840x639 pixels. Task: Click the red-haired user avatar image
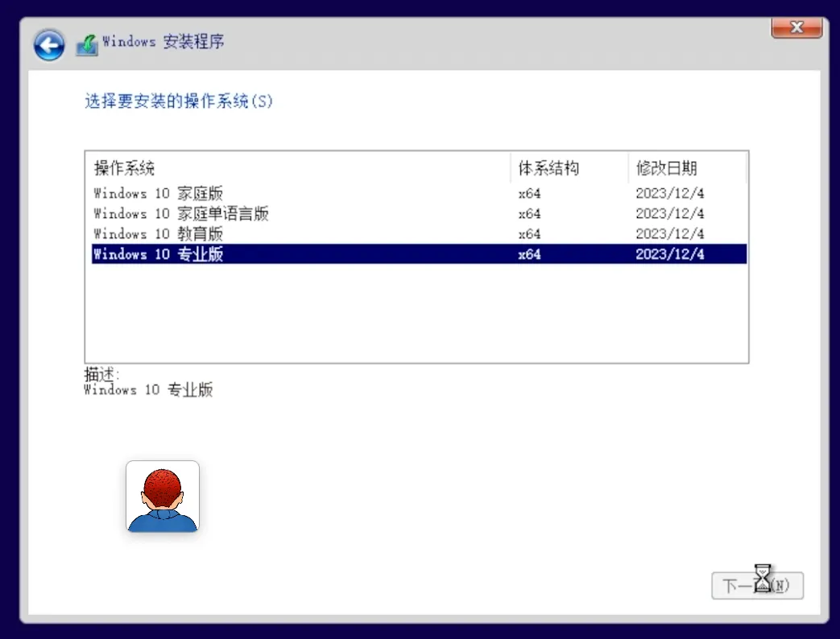(163, 496)
